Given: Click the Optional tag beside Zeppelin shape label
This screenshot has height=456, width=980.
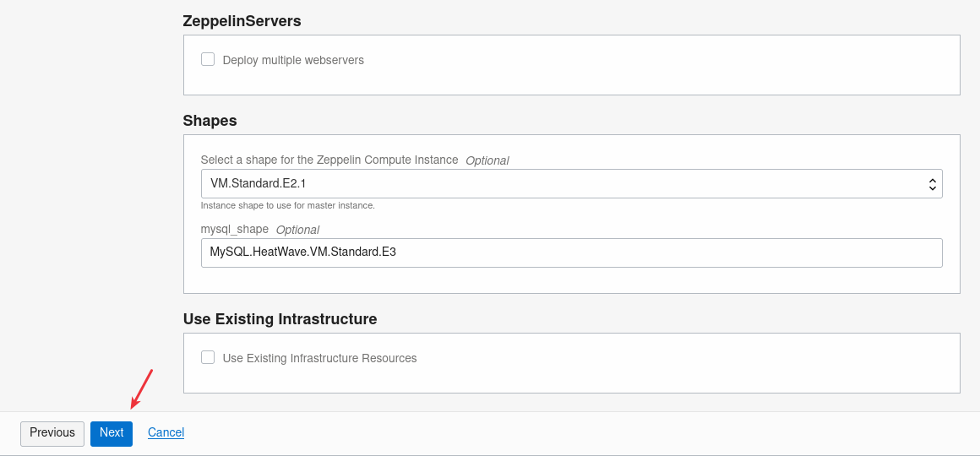Looking at the screenshot, I should 487,160.
